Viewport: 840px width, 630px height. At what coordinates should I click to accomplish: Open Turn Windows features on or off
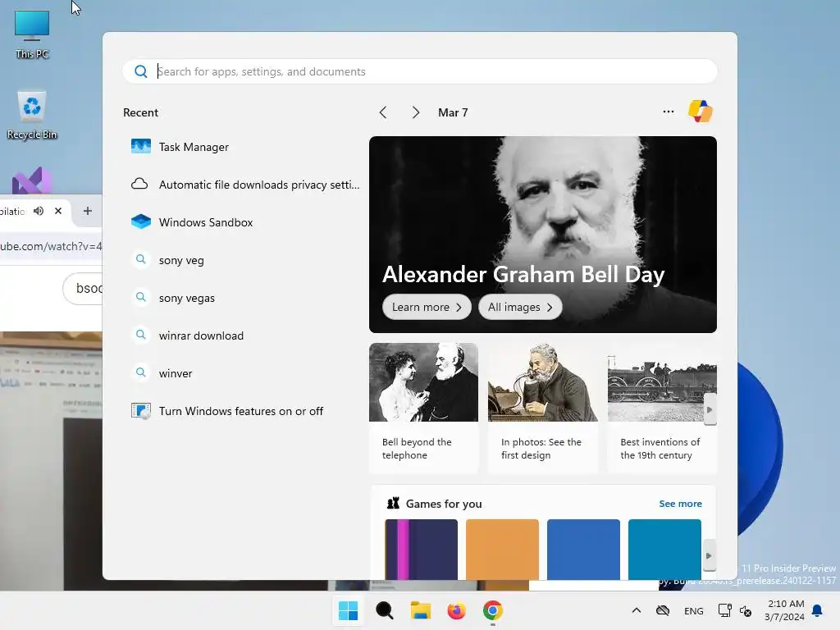(x=242, y=411)
